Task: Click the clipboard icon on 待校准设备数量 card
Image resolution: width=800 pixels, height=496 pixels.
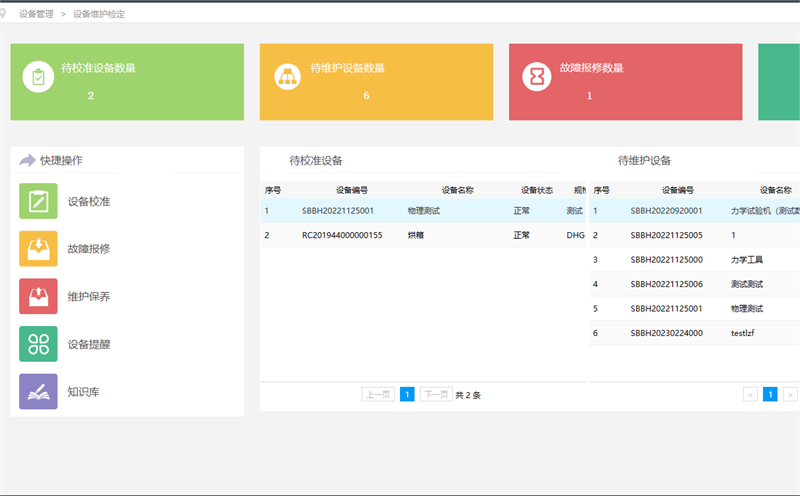Action: pos(38,77)
